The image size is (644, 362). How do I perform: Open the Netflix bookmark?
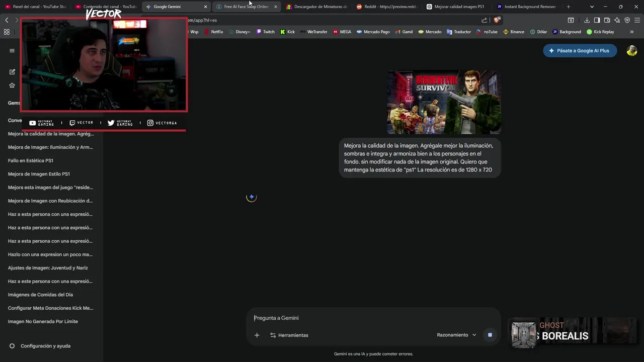(x=213, y=32)
